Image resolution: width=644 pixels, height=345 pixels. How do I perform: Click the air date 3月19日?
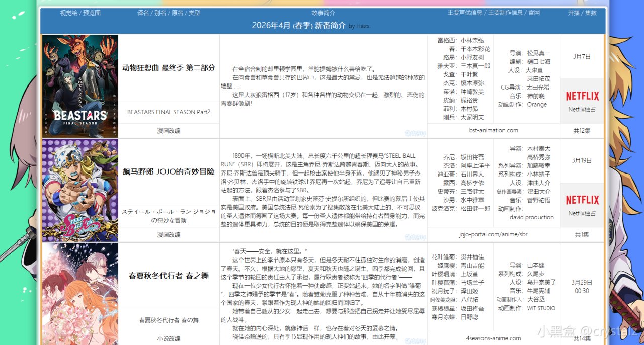pos(582,160)
